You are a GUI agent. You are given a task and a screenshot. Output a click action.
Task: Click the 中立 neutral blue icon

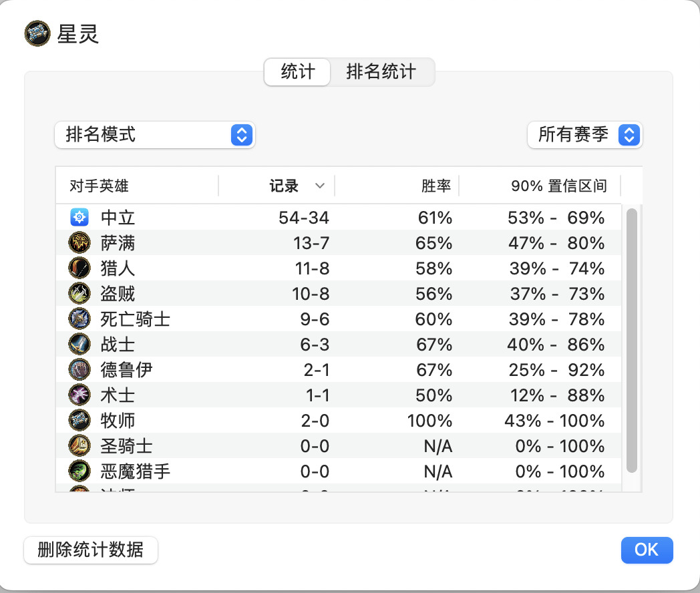(79, 217)
